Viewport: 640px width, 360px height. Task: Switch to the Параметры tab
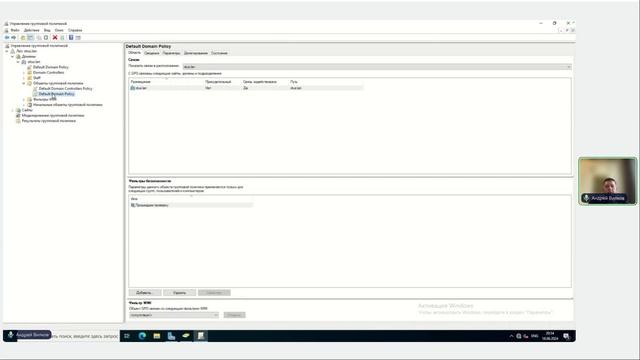point(171,53)
